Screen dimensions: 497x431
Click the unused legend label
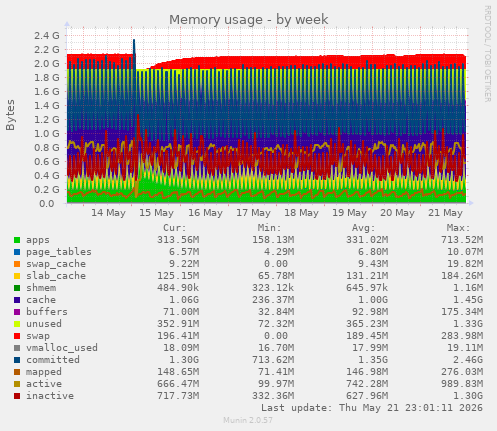(x=44, y=324)
